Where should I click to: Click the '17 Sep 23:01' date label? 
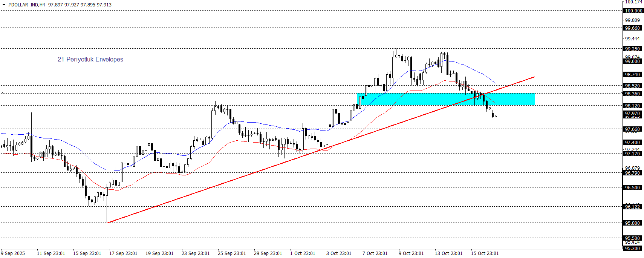123,253
